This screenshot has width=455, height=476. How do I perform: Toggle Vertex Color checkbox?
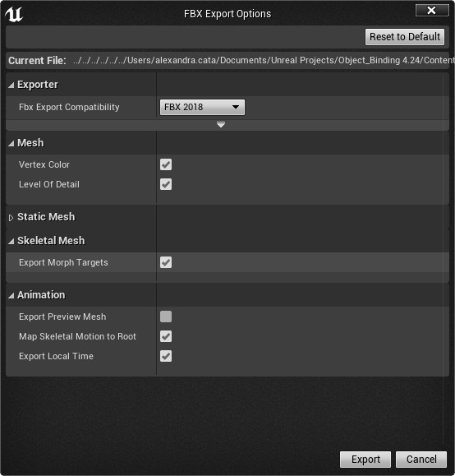coord(166,164)
